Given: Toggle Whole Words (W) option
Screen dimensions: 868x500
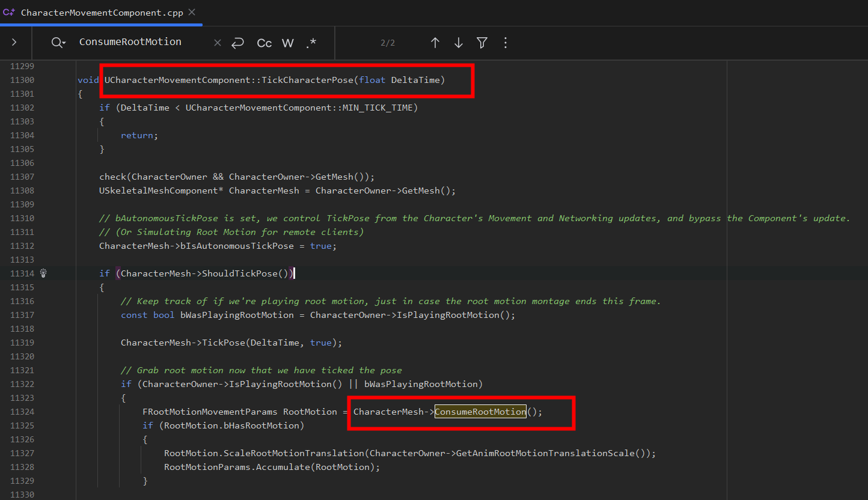Looking at the screenshot, I should click(x=288, y=43).
